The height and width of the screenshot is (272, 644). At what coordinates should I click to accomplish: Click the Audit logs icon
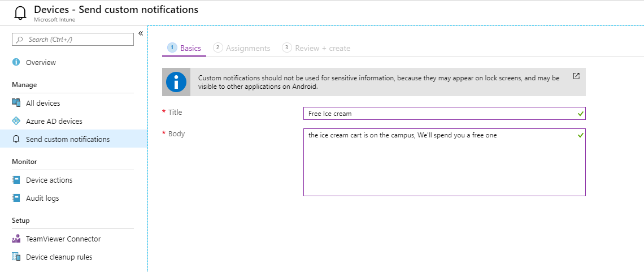[x=16, y=198]
